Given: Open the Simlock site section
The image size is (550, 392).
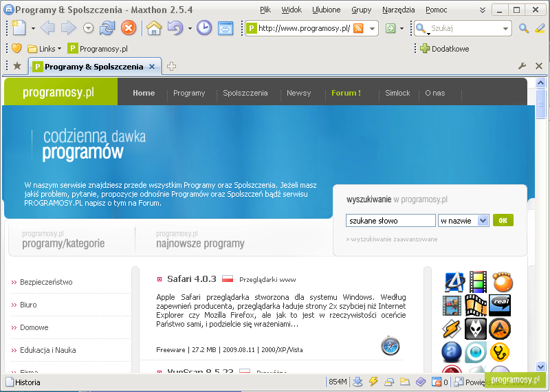Looking at the screenshot, I should point(397,93).
